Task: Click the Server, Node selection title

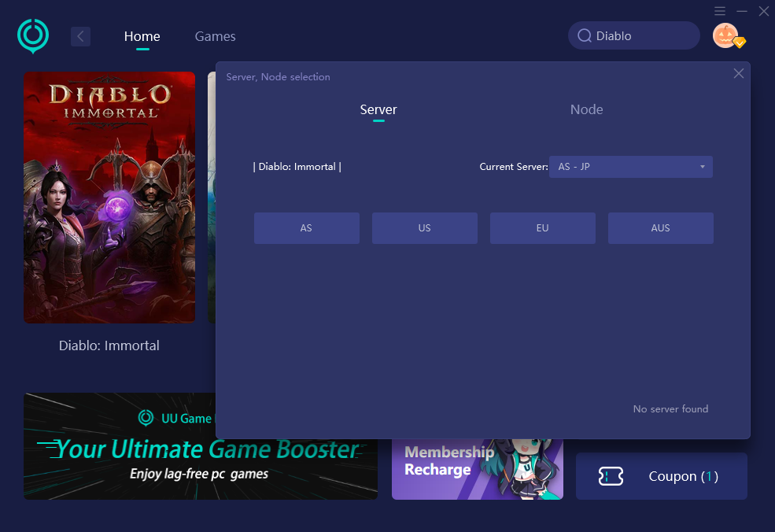Action: [279, 76]
